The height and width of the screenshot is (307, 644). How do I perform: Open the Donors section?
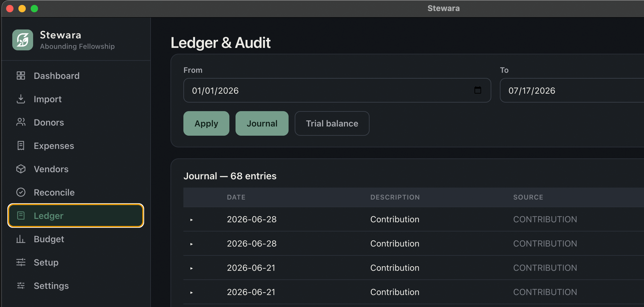pos(76,122)
